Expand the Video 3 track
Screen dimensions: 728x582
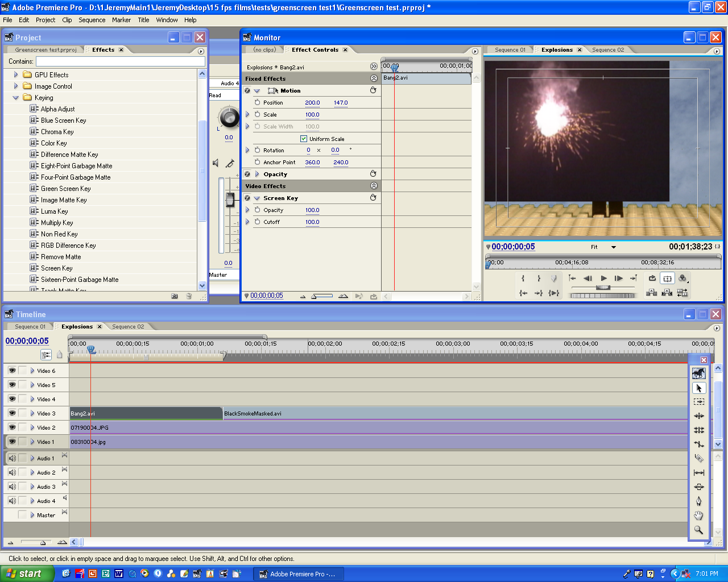(32, 413)
